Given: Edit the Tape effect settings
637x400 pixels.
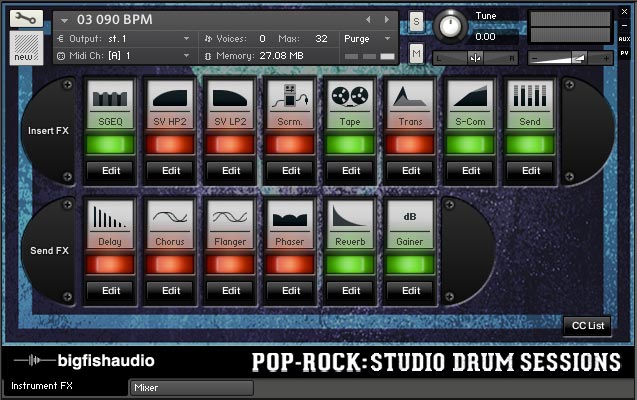Looking at the screenshot, I should pos(350,171).
